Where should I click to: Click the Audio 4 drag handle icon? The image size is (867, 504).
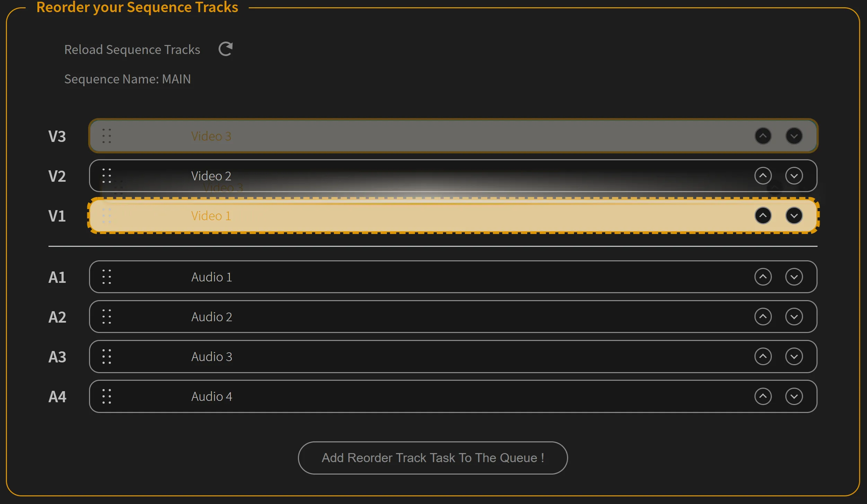pyautogui.click(x=106, y=396)
